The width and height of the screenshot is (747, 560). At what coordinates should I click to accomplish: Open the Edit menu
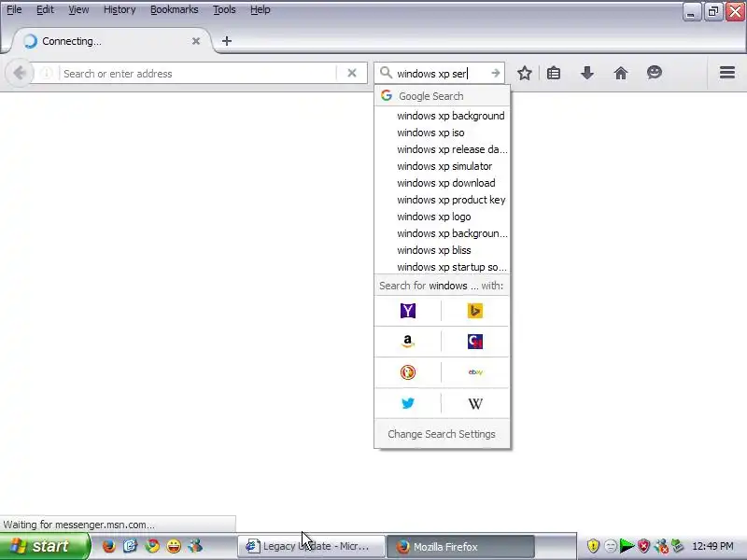45,9
